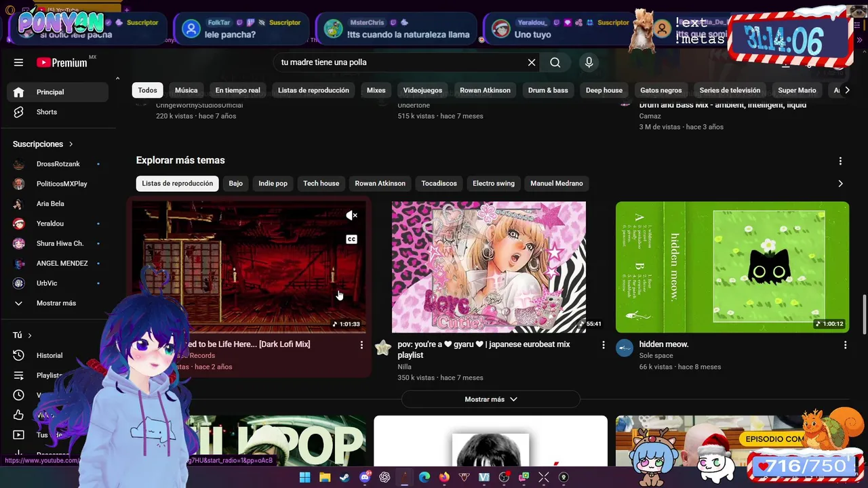Select the Drum & bass filter chip
This screenshot has height=488, width=868.
click(x=548, y=90)
